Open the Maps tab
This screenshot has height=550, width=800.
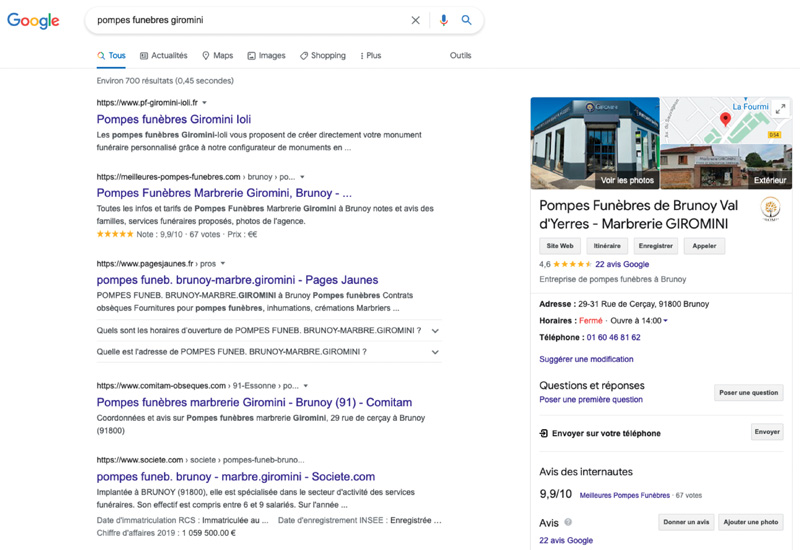coord(218,56)
